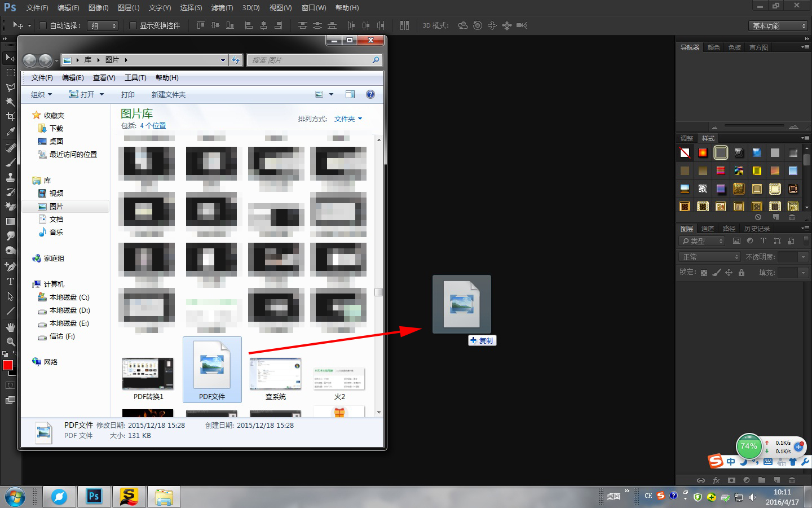Click the trash icon in Layers panel
The height and width of the screenshot is (508, 812).
[792, 480]
